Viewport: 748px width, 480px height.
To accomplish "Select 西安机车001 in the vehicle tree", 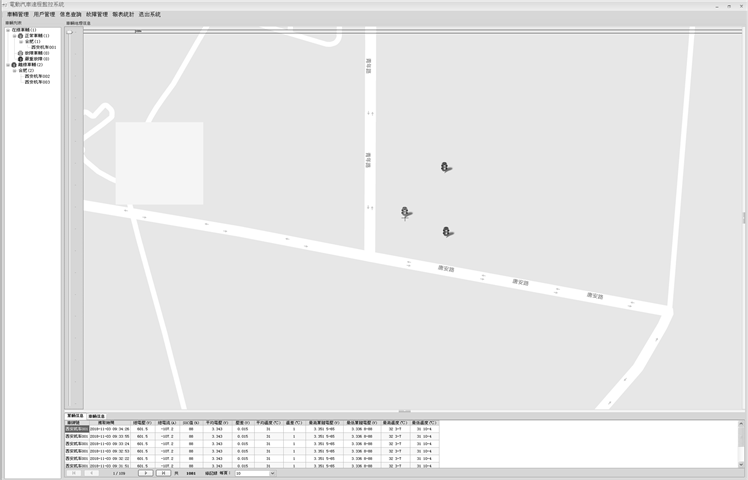I will click(43, 47).
